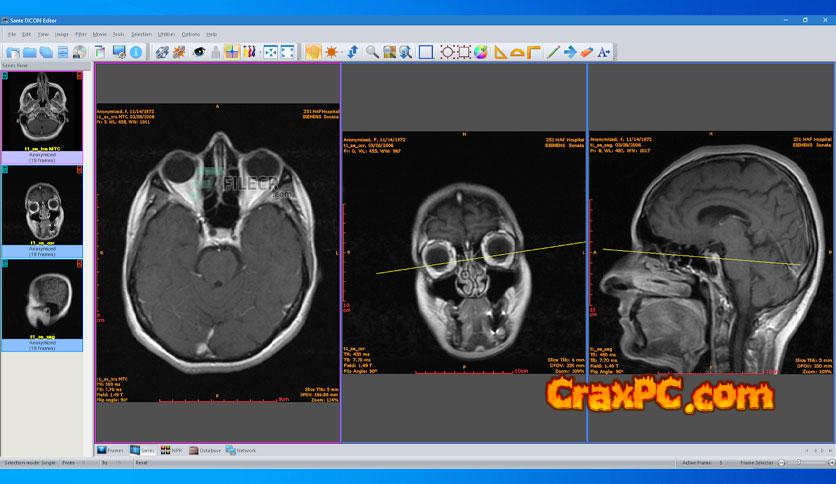Select the angle triangle measurement tool

[500, 51]
